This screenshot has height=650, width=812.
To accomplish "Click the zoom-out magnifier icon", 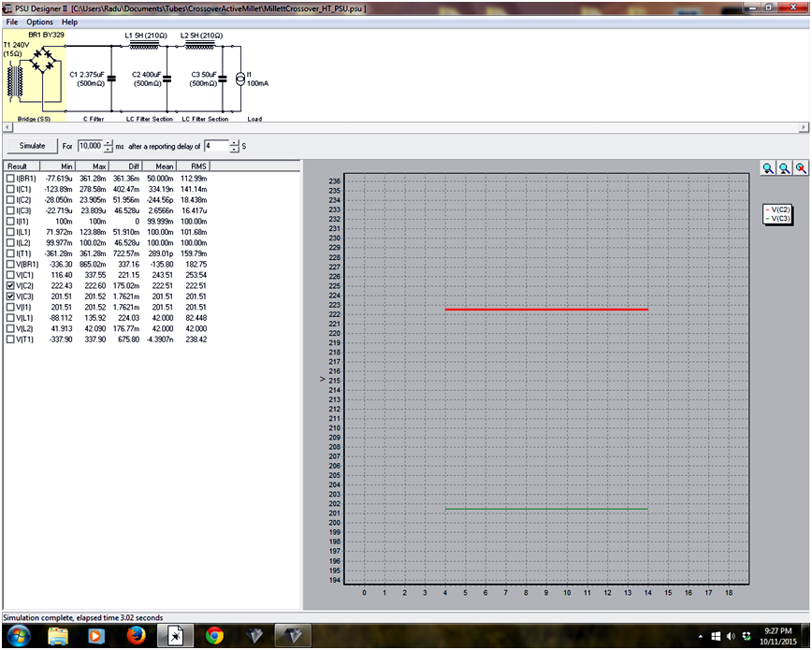I will click(784, 168).
